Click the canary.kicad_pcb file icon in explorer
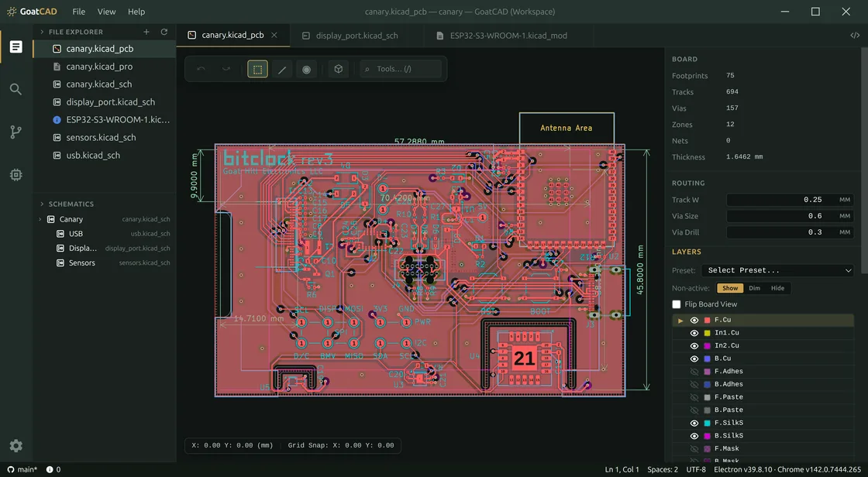The width and height of the screenshot is (868, 477). pos(57,49)
